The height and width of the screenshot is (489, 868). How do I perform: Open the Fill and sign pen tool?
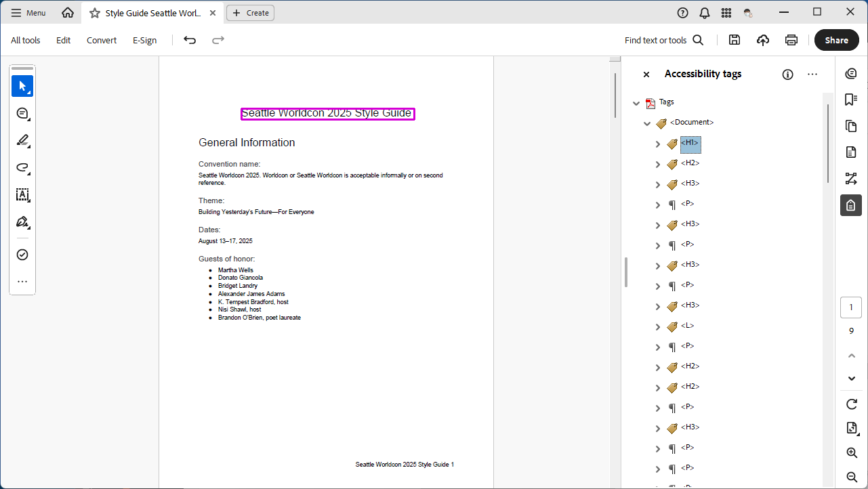click(x=22, y=222)
